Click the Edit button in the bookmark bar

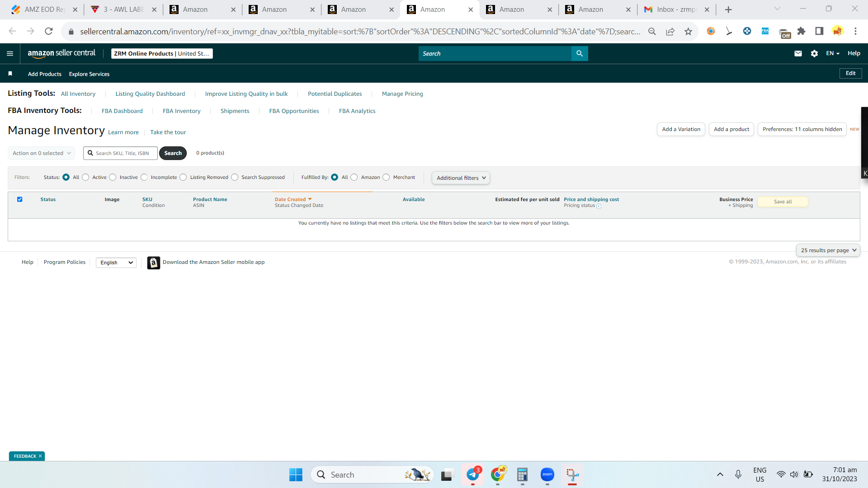850,73
